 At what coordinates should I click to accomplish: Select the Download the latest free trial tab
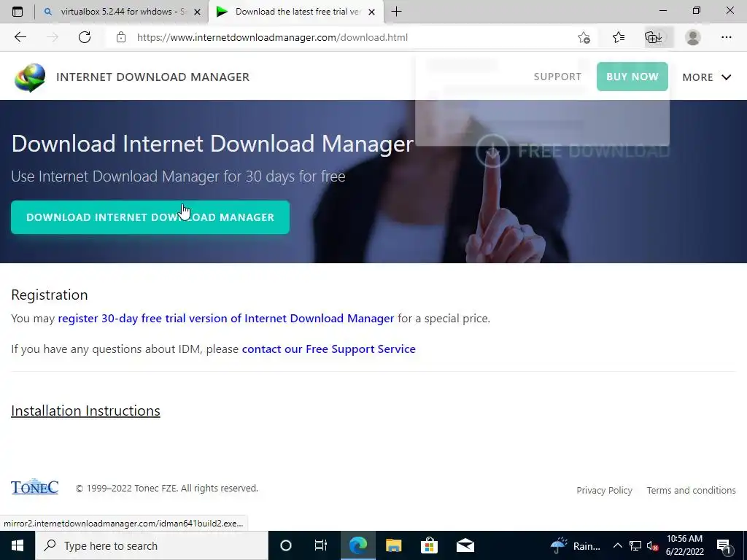(295, 12)
